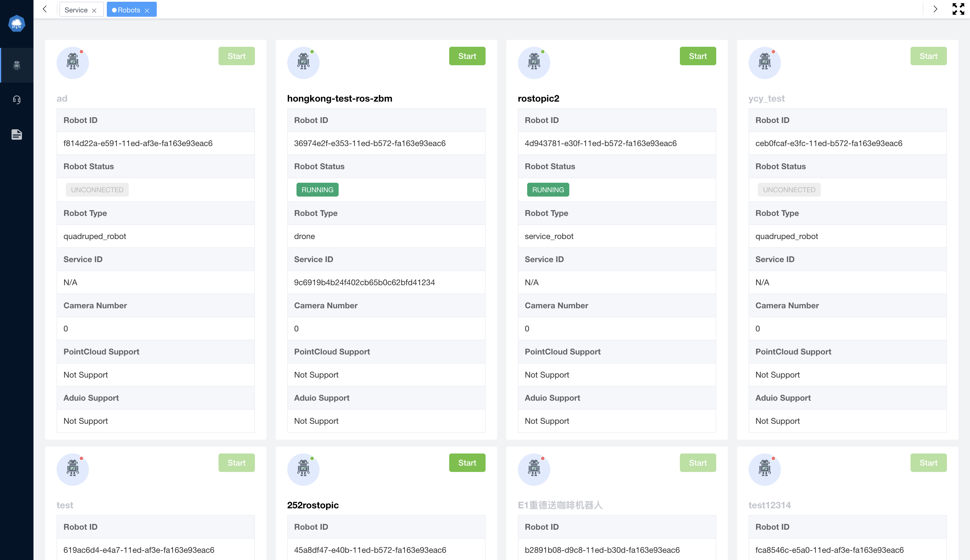Click RUNNING status badge of rostopic2

tap(548, 190)
